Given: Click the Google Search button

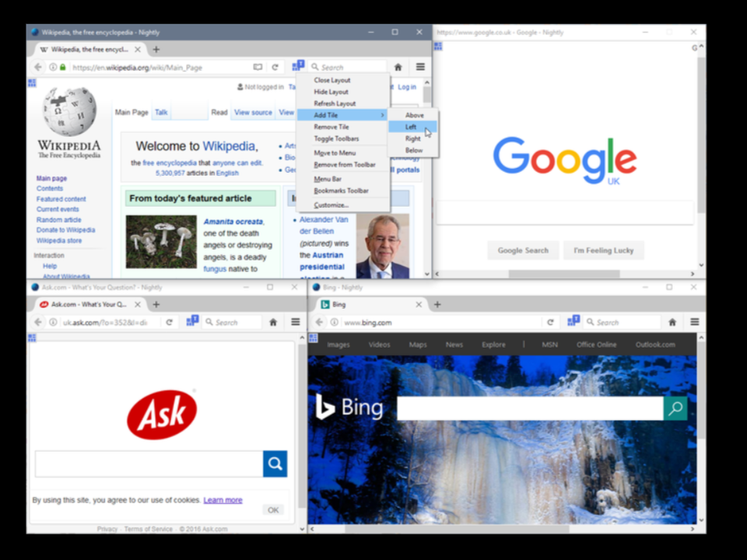Looking at the screenshot, I should [x=523, y=250].
